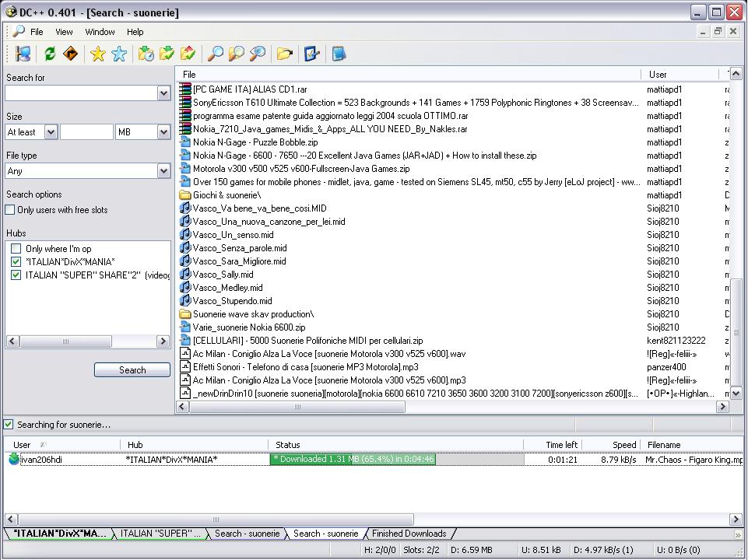Open the Notepad toolbar icon

(339, 54)
